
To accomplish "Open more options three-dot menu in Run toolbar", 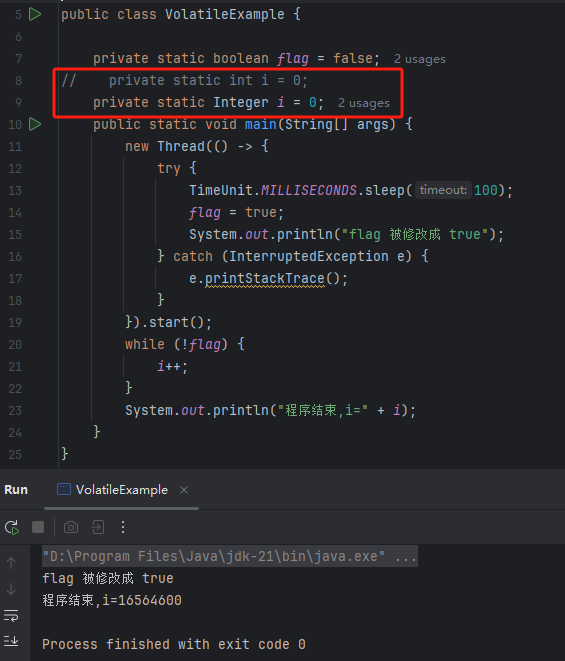I will pos(123,527).
